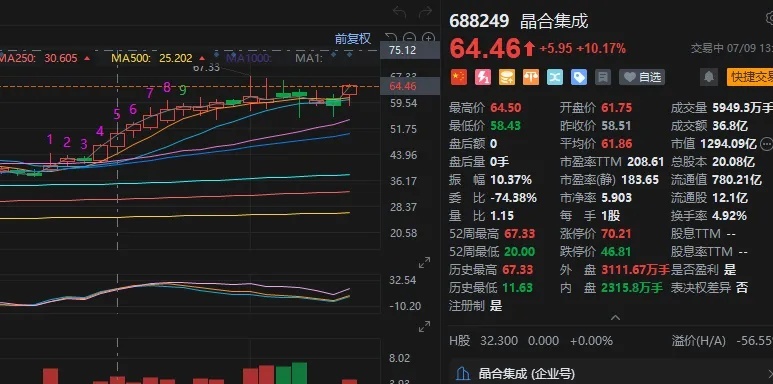Viewport: 773px width, 384px height.
Task: Expand the indicator sub-chart with the arrows icon
Action: [x=424, y=263]
